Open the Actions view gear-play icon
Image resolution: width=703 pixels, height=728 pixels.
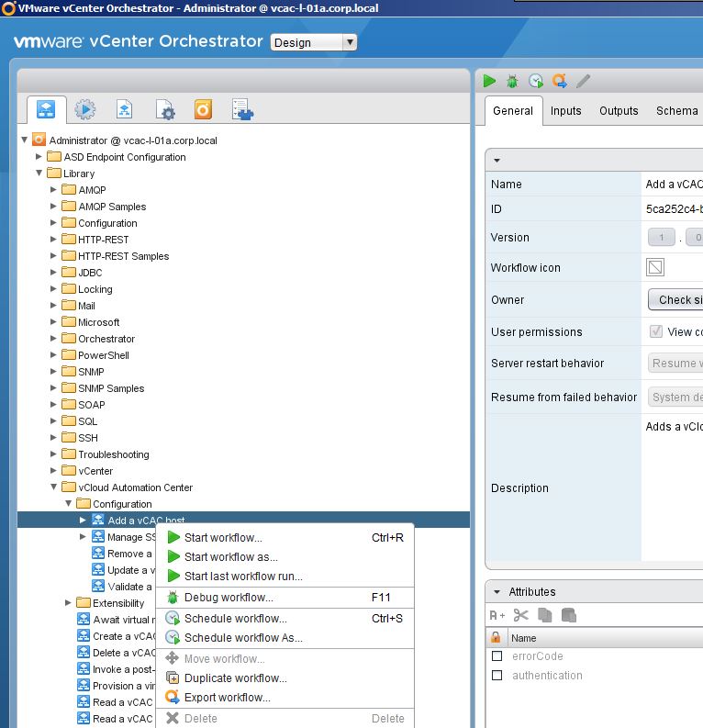coord(85,110)
